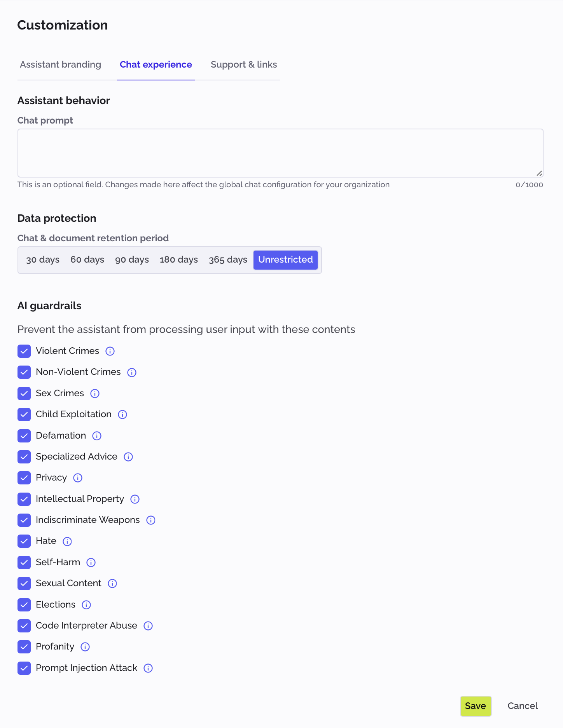Open info tooltip for Intellectual Property

tap(135, 499)
